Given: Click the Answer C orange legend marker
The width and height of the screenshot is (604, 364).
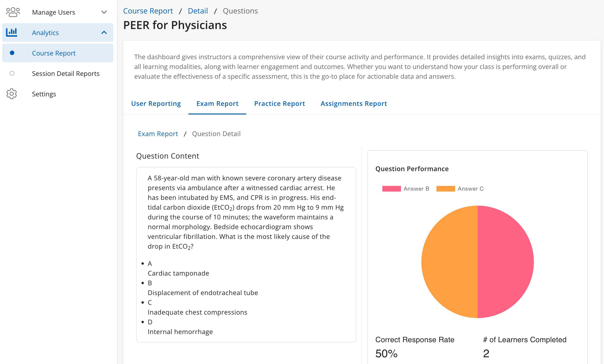Looking at the screenshot, I should tap(445, 188).
